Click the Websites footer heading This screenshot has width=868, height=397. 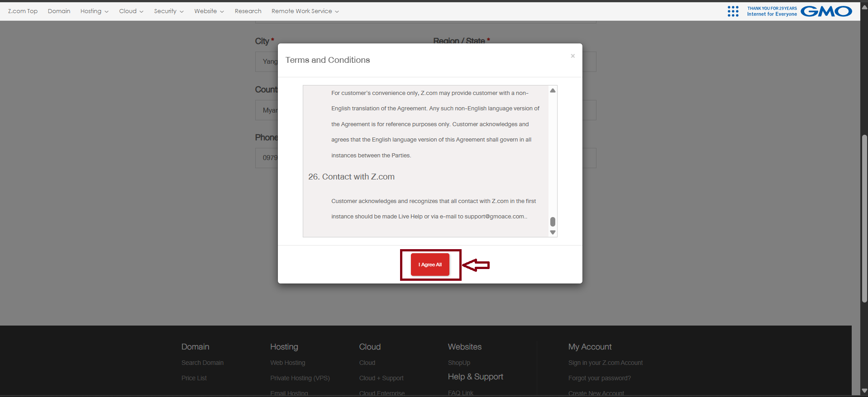(464, 347)
